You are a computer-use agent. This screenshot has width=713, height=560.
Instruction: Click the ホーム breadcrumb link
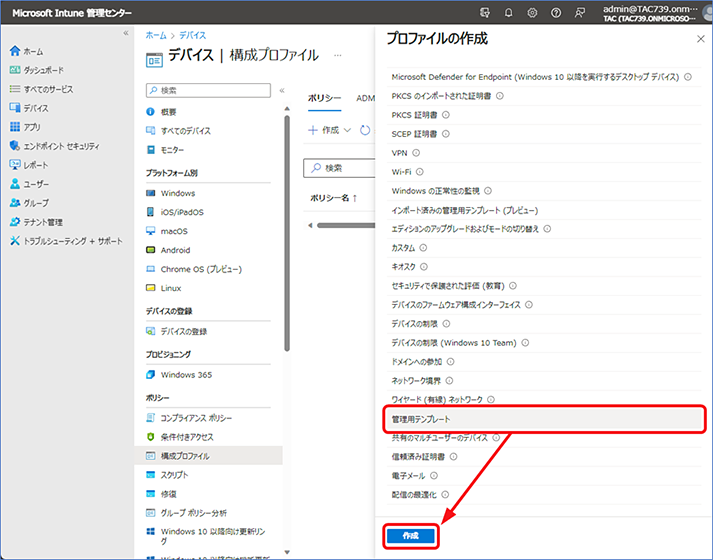point(156,35)
